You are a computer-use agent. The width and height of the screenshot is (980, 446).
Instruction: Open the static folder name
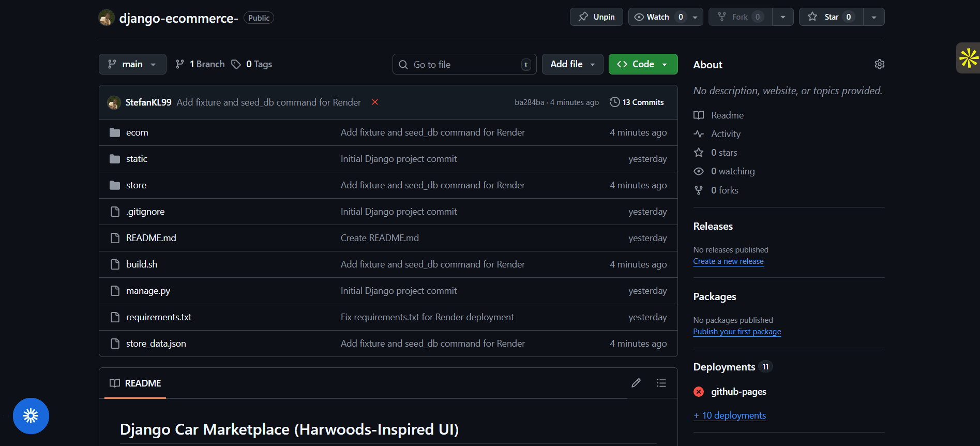[x=137, y=159]
